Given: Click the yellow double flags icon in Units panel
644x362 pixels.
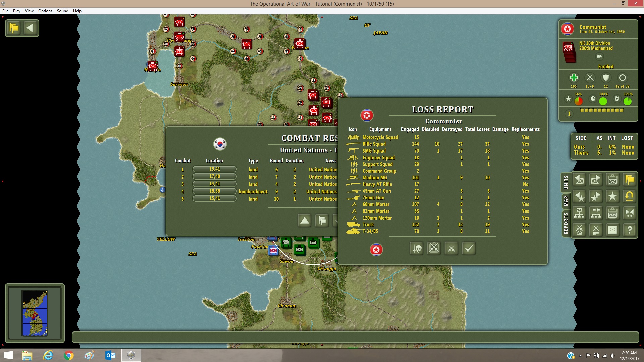Looking at the screenshot, I should (x=630, y=180).
